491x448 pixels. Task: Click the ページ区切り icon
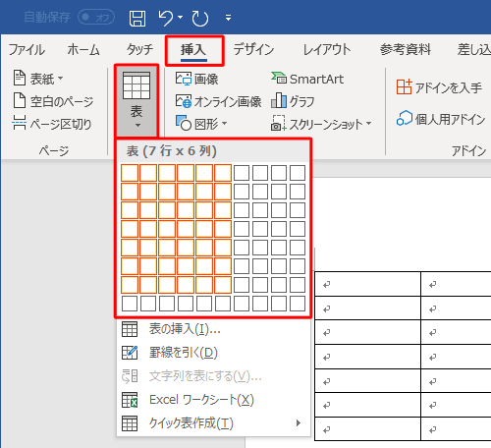(x=19, y=123)
